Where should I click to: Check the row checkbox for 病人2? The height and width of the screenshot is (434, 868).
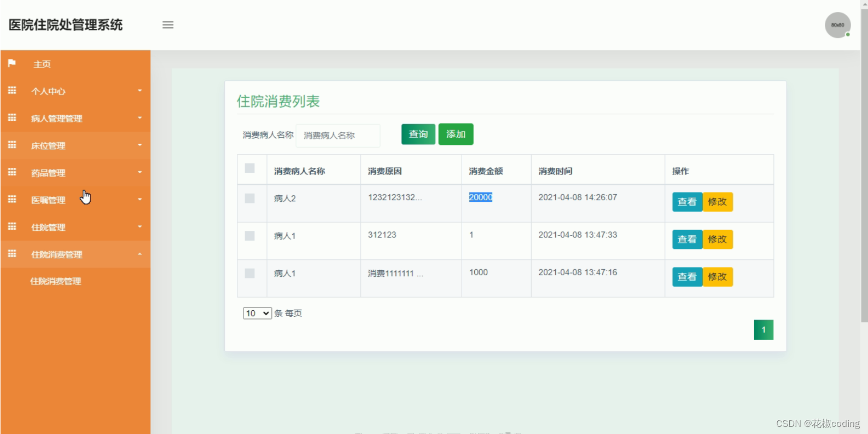[250, 198]
